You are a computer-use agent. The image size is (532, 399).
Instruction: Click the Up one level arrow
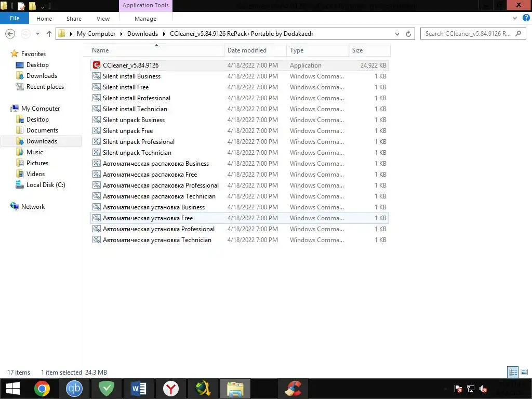coord(49,34)
